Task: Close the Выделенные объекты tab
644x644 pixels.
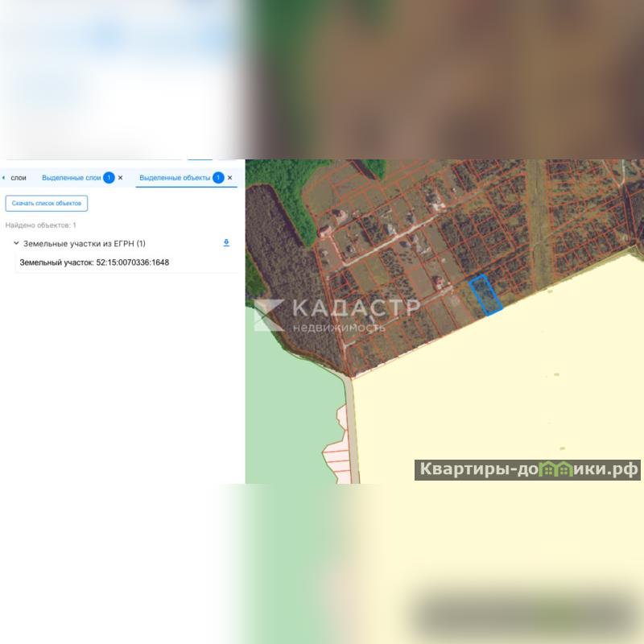Action: click(x=229, y=178)
